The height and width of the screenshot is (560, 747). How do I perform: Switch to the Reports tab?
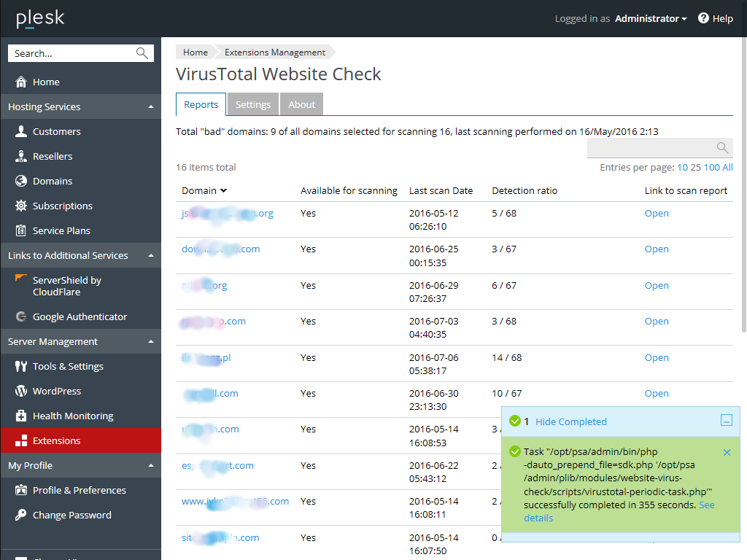(201, 104)
